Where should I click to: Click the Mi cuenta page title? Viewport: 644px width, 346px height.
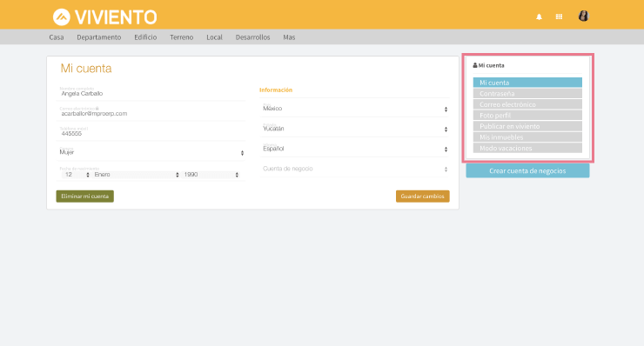tap(86, 68)
